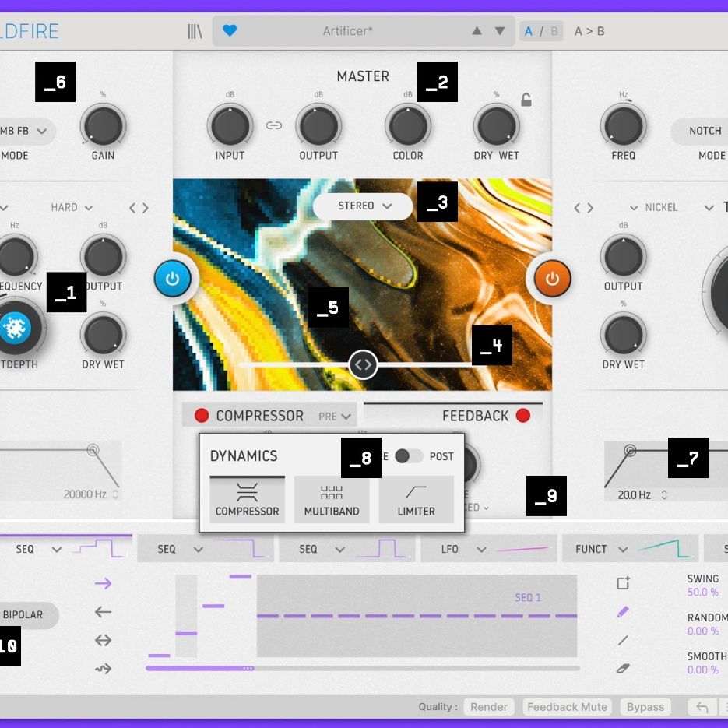Image resolution: width=728 pixels, height=728 pixels.
Task: Click the stereo width slider handle below the visualizer
Action: (363, 364)
